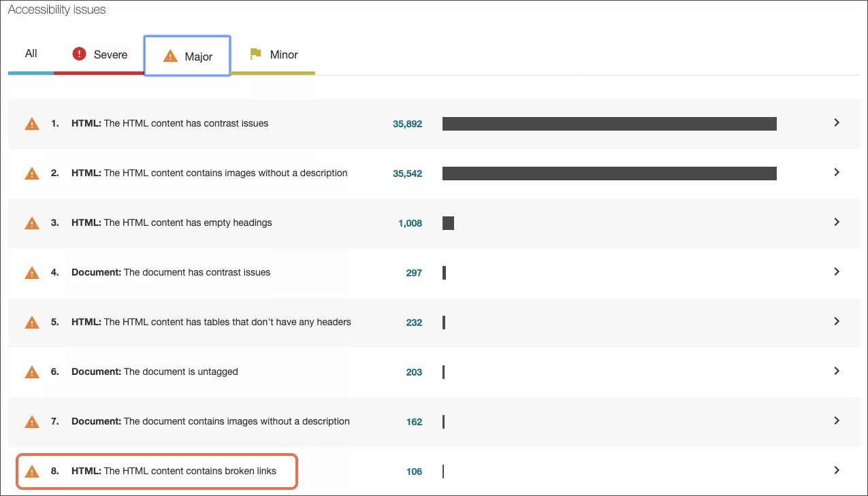Viewport: 868px width, 496px height.
Task: Select the Severe issues tab
Action: pyautogui.click(x=110, y=54)
